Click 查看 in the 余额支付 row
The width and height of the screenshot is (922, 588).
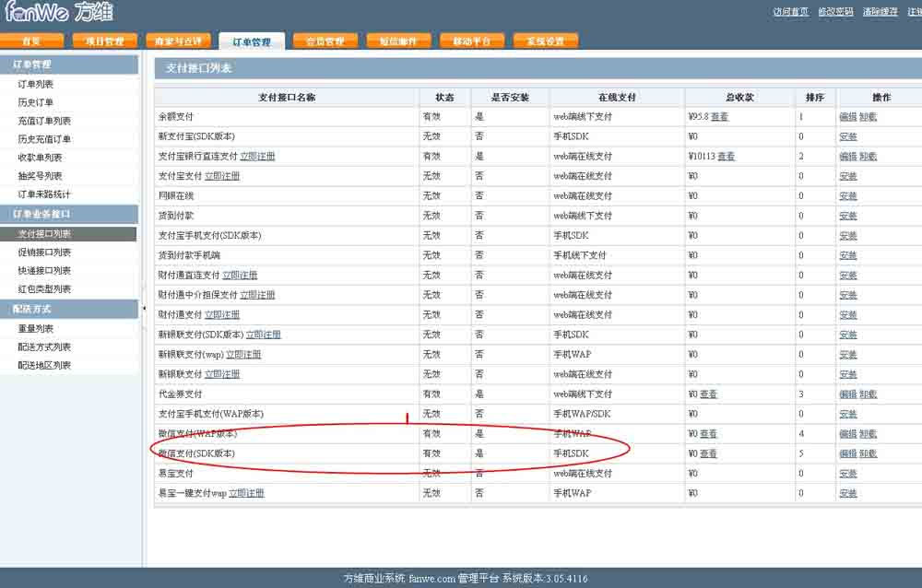coord(719,116)
